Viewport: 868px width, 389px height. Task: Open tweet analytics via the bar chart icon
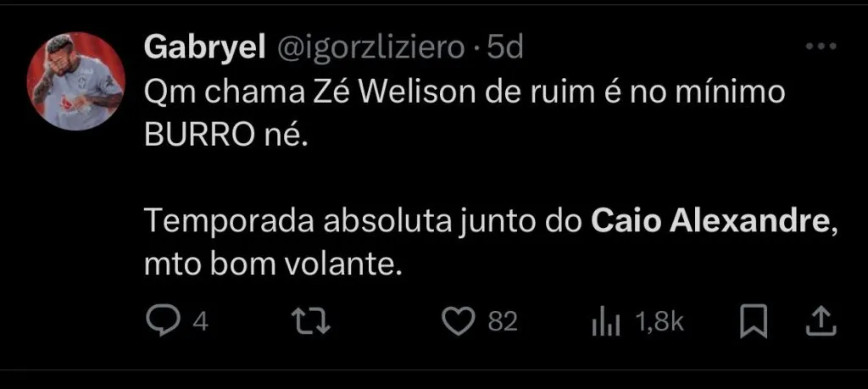tap(605, 323)
